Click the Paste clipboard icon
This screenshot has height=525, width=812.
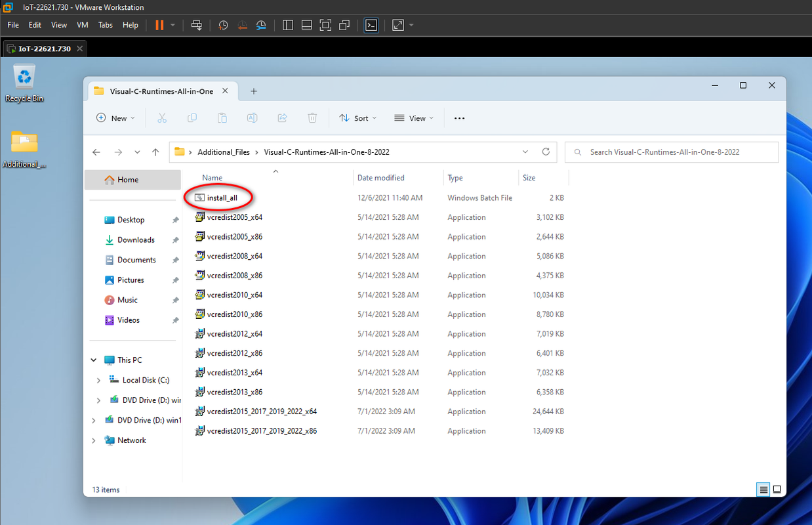[x=222, y=118]
